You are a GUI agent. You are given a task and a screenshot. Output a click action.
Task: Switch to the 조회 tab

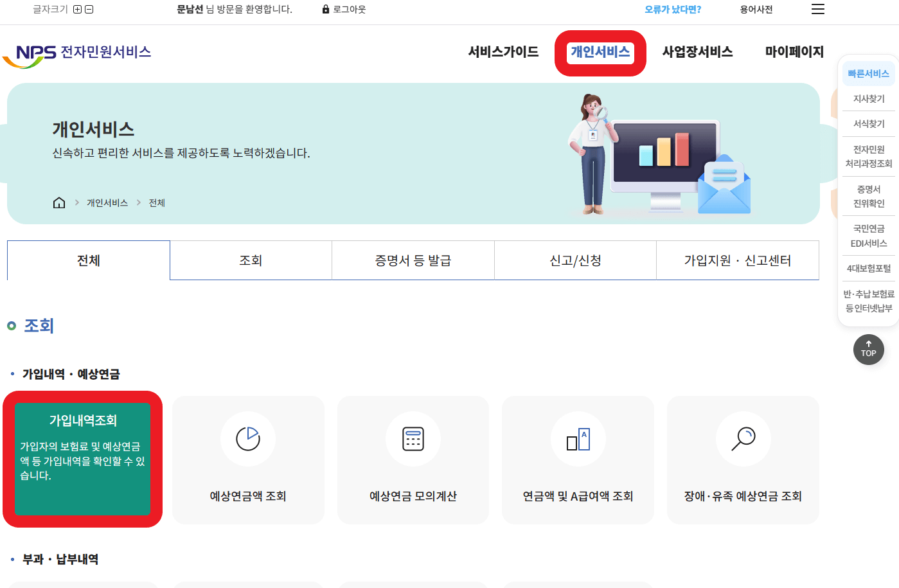click(250, 260)
